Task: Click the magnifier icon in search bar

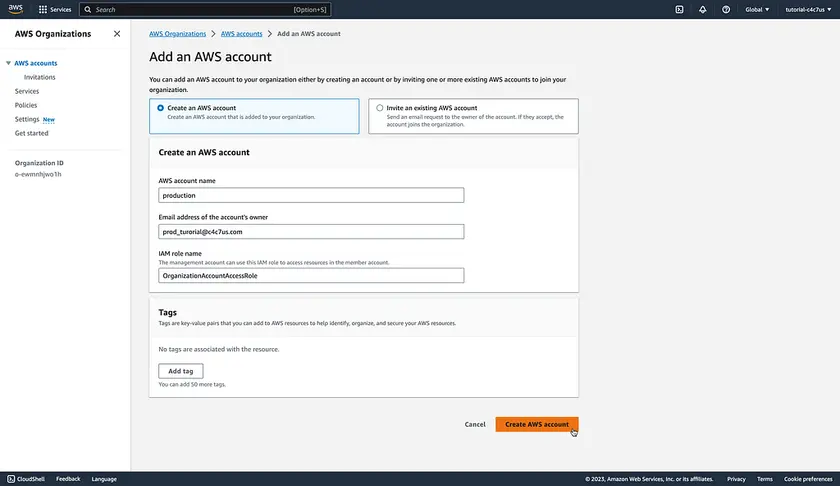Action: [x=88, y=10]
